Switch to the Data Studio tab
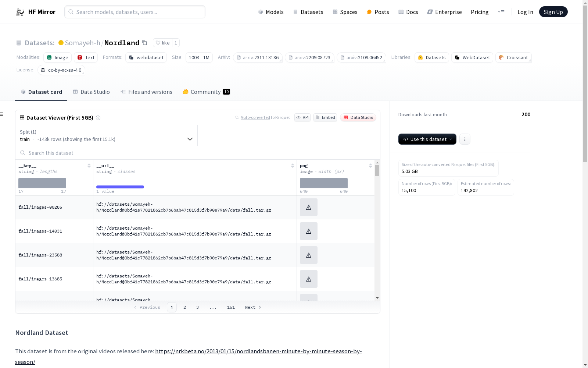Image resolution: width=588 pixels, height=368 pixels. pyautogui.click(x=91, y=92)
